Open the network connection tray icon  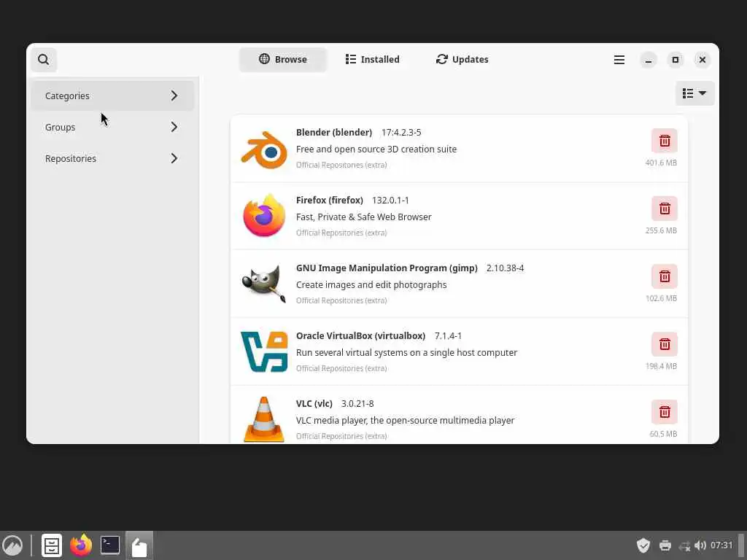tap(684, 545)
